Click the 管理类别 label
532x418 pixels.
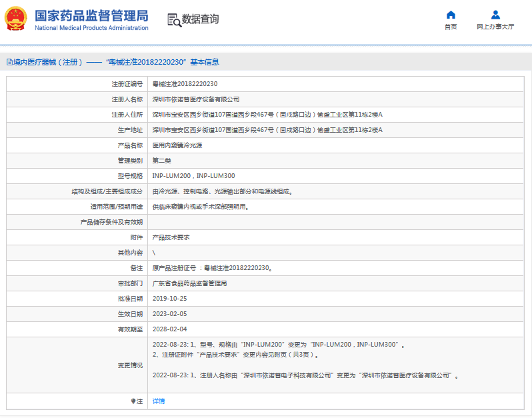tap(130, 161)
